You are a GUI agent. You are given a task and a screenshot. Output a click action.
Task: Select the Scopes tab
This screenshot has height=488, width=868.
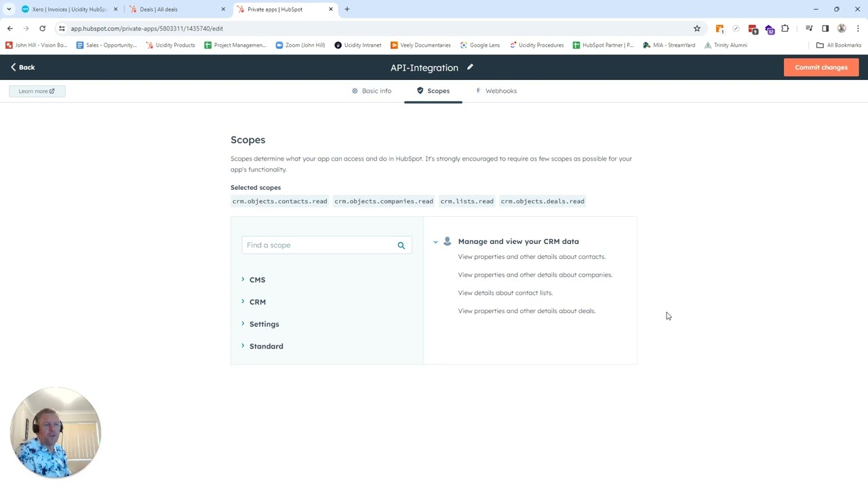[433, 91]
